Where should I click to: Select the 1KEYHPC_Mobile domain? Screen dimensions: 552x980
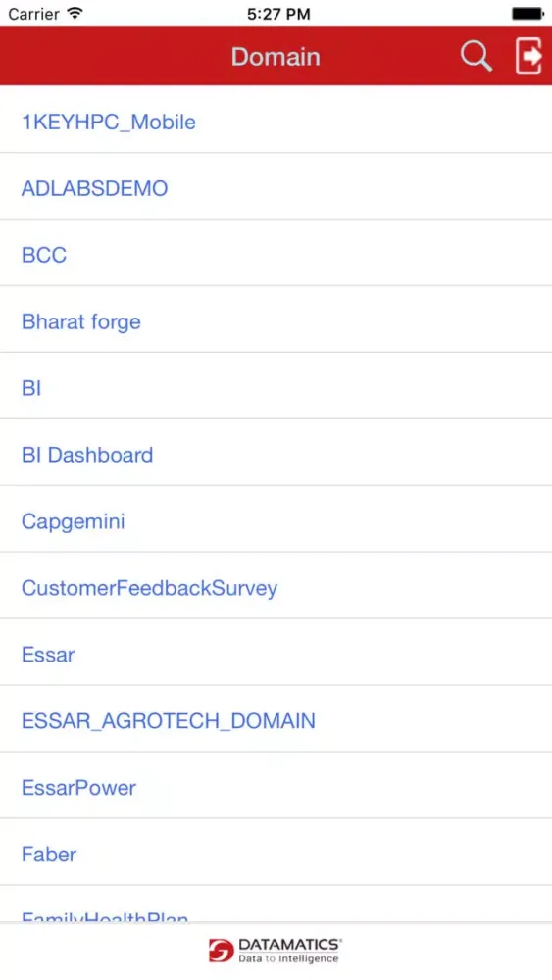pos(276,122)
